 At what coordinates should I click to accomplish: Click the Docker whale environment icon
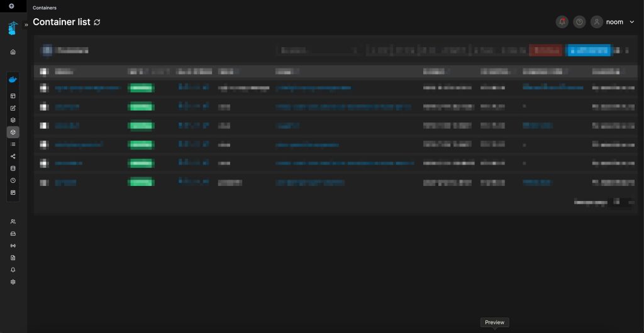click(13, 80)
